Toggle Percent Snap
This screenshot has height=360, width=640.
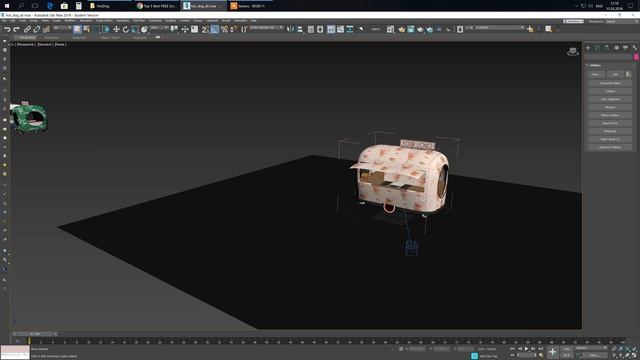coord(224,29)
